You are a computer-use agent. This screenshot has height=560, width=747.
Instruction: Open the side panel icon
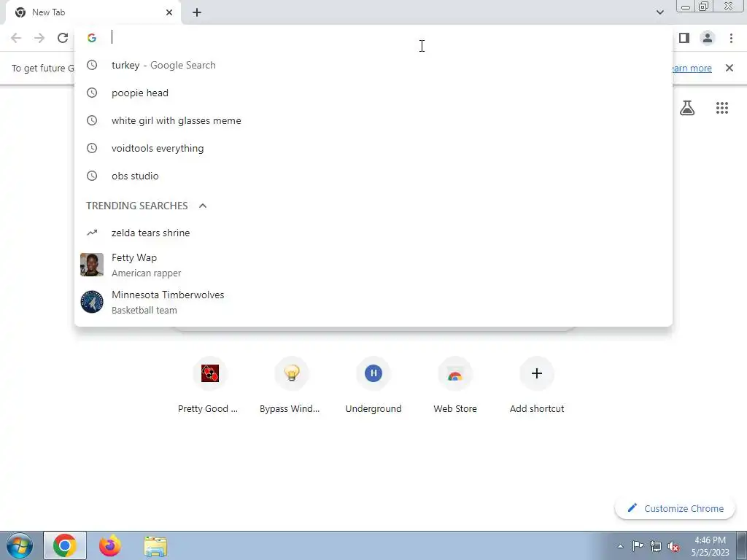(x=684, y=38)
